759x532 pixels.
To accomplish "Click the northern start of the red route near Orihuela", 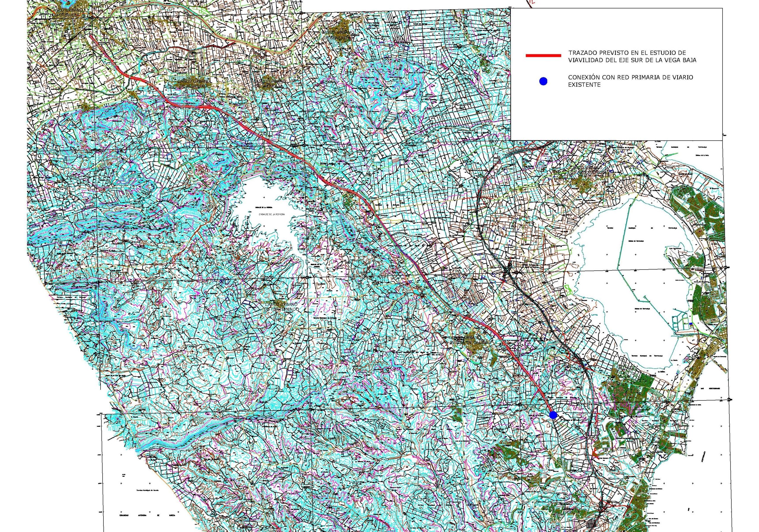I will (x=90, y=36).
